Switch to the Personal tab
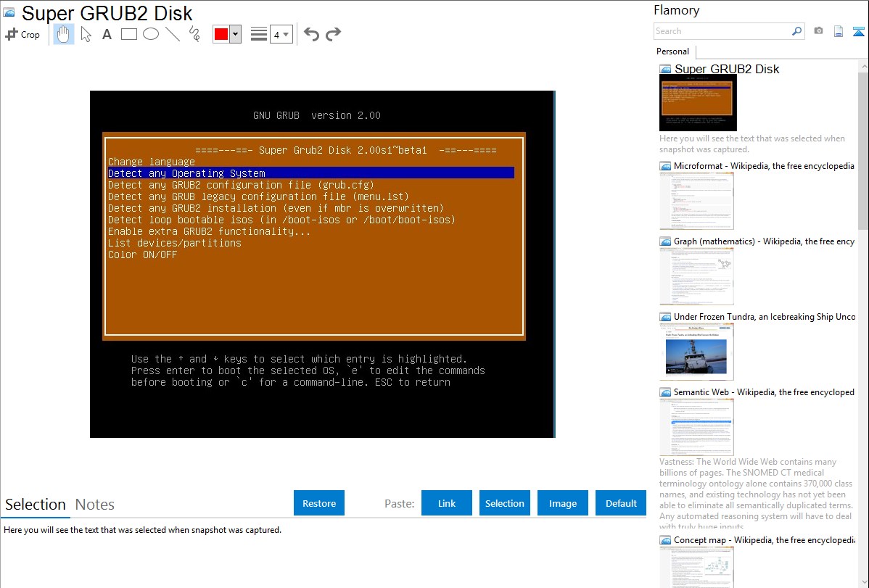869x588 pixels. click(x=673, y=51)
